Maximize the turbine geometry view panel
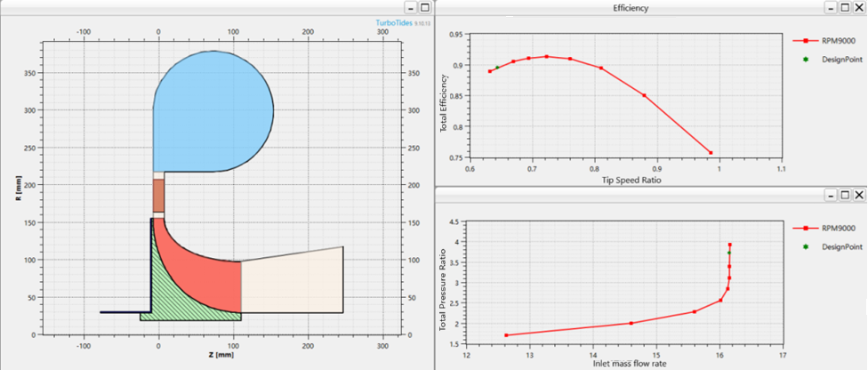 click(x=423, y=7)
